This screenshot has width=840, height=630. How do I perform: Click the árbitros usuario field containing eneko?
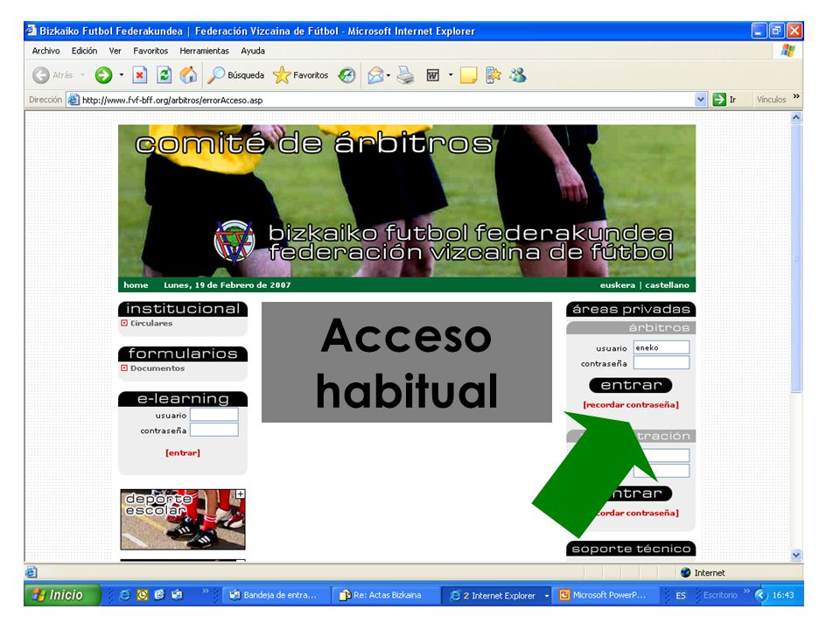pyautogui.click(x=661, y=347)
